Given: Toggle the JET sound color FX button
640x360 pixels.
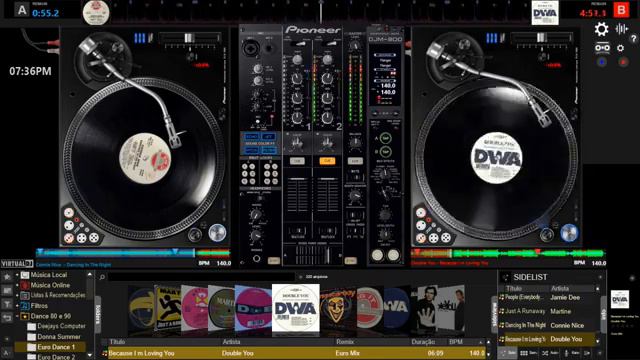Looking at the screenshot, I should 269,137.
